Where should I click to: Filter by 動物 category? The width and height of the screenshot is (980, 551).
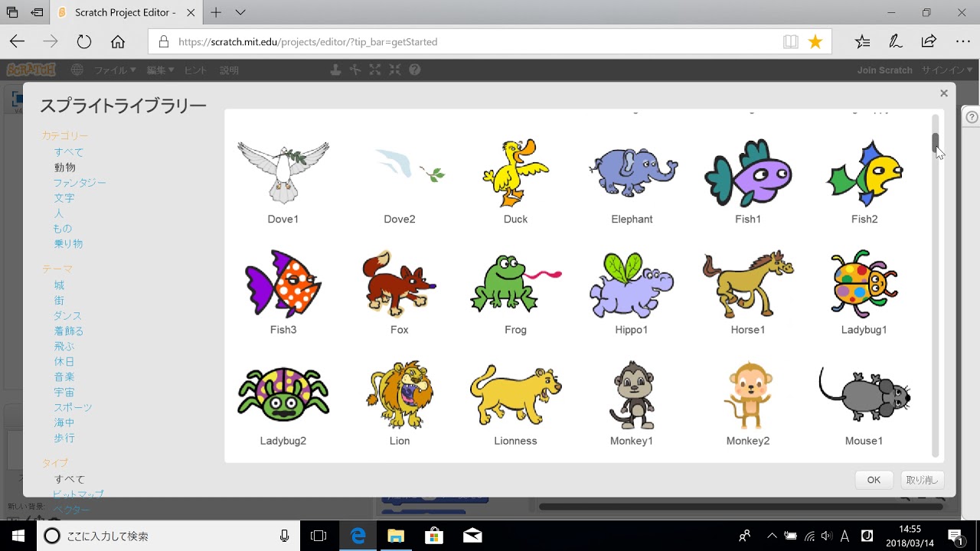click(64, 168)
